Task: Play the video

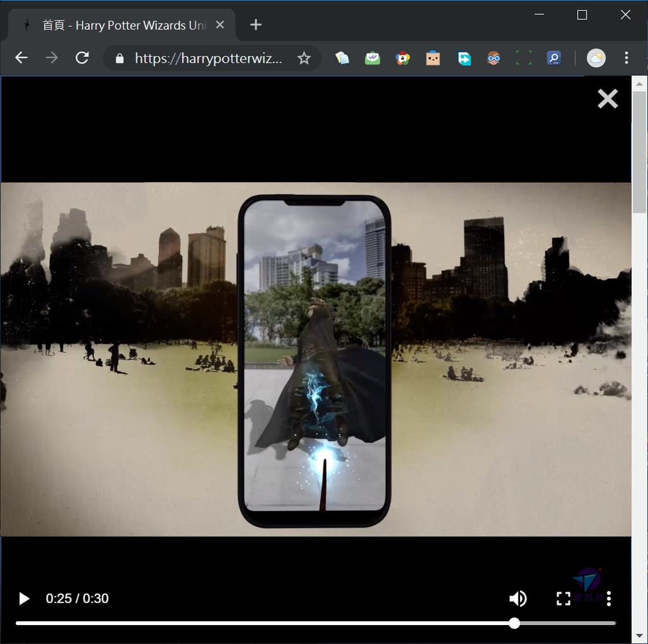Action: 24,598
